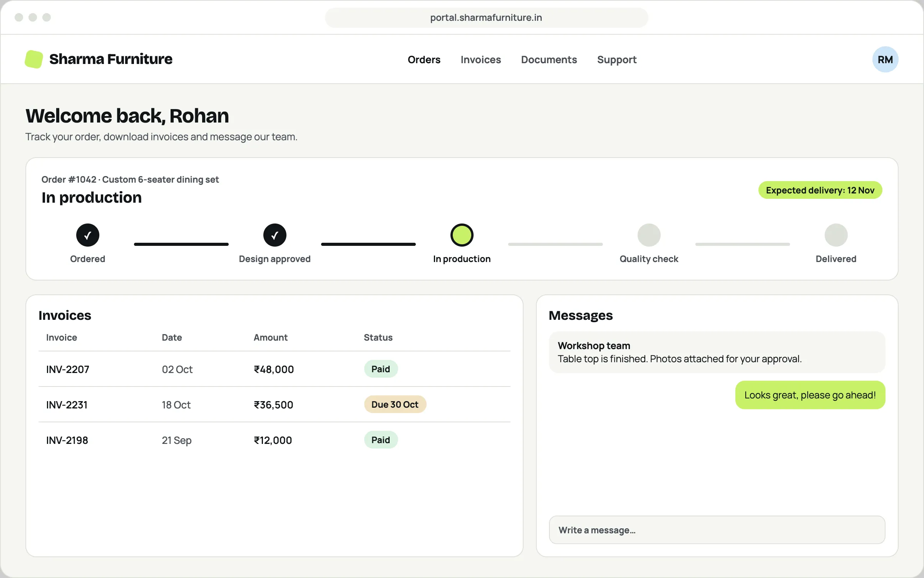
Task: Click the ₹36,500 amount
Action: click(x=273, y=405)
